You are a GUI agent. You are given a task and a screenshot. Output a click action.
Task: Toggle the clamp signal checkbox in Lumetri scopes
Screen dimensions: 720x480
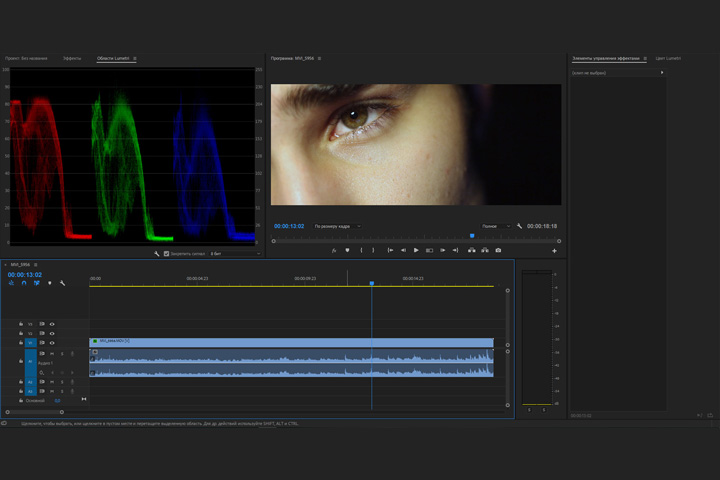pyautogui.click(x=166, y=254)
